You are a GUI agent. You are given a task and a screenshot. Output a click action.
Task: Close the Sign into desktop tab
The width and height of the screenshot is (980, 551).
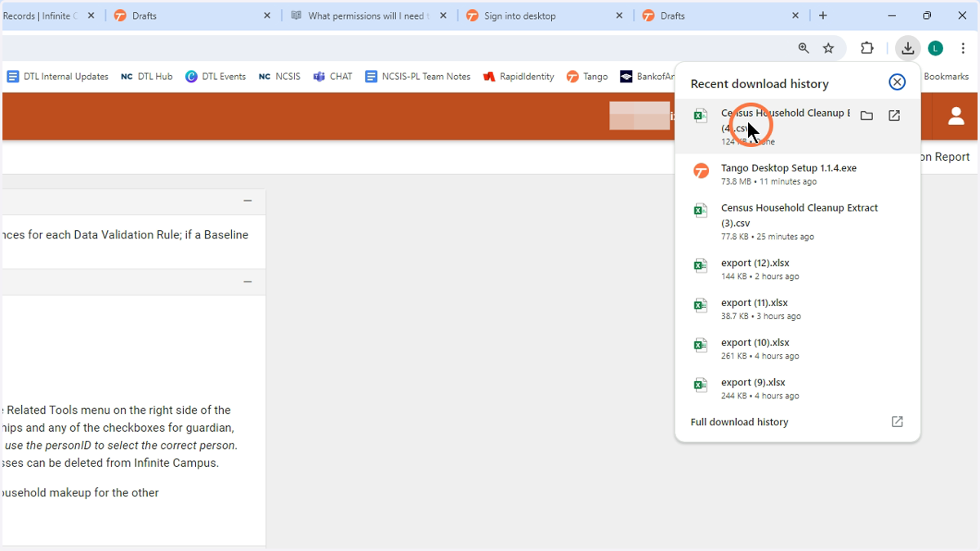pos(619,16)
